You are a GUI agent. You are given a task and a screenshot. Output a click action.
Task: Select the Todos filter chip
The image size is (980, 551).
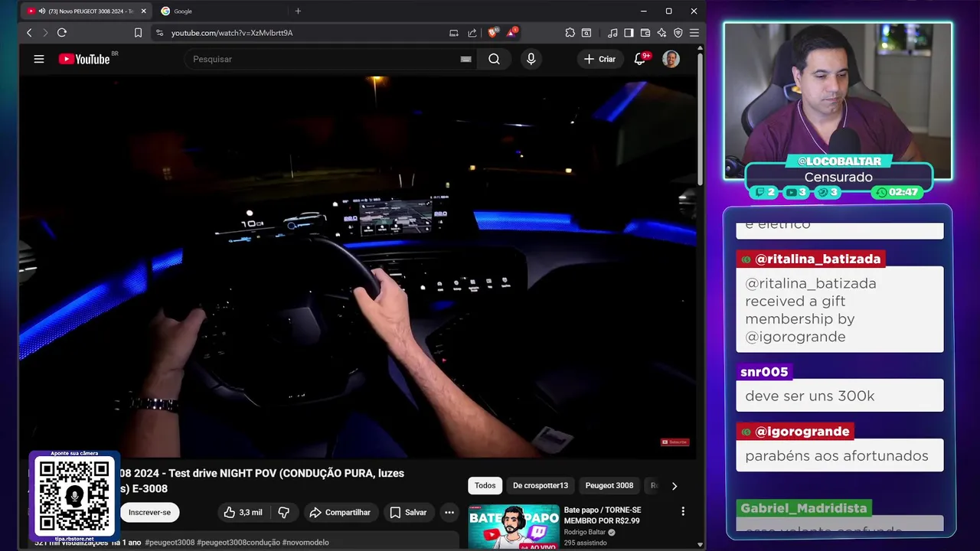(x=485, y=485)
